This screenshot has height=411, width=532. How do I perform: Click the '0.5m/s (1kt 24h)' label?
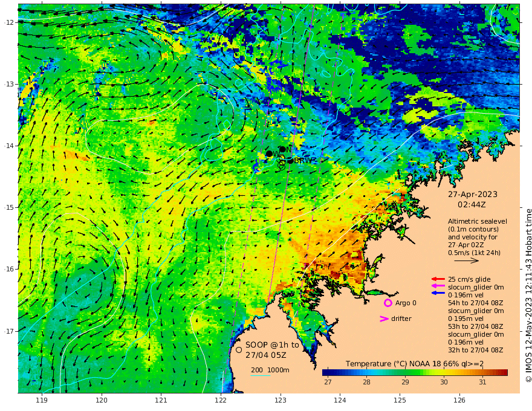(x=474, y=253)
